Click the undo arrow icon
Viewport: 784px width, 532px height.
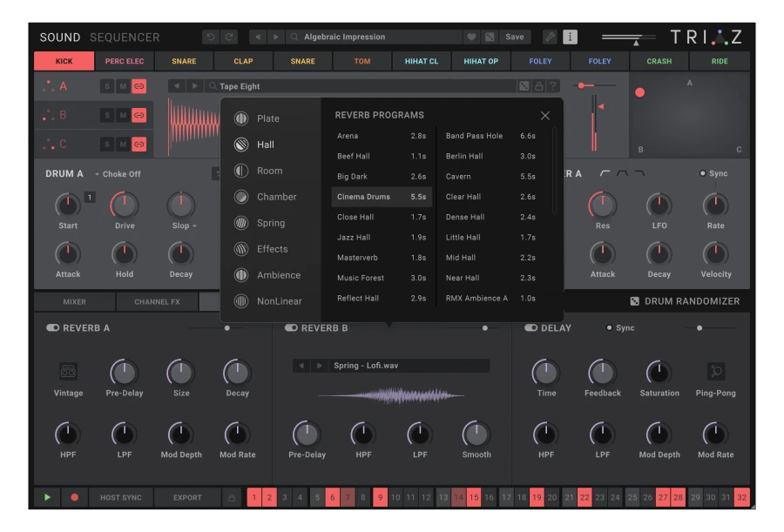(211, 37)
